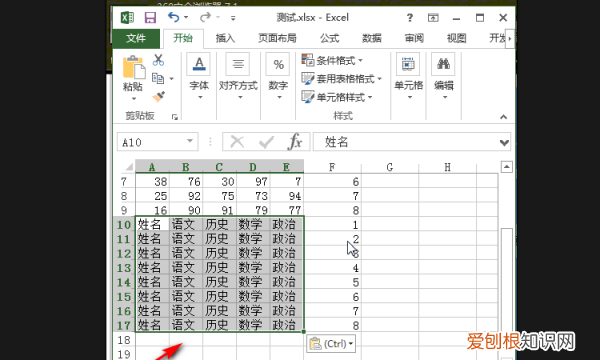Switch to the 公式 tab
600x360 pixels.
pos(330,38)
